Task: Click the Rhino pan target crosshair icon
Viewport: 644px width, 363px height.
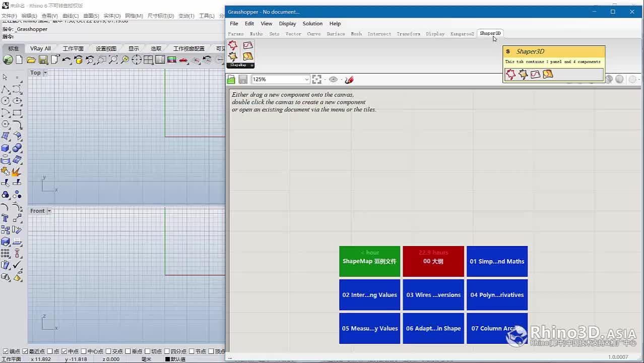Action: point(137,60)
